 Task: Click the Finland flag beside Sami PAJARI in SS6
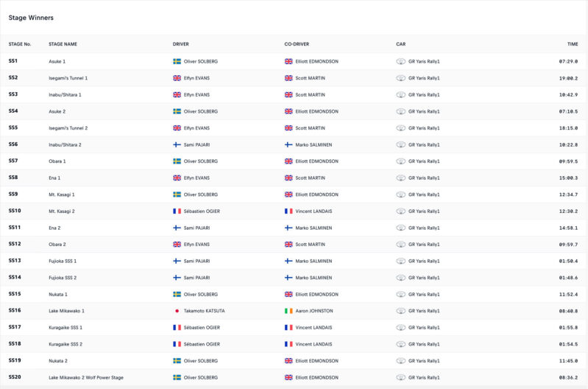pos(177,144)
